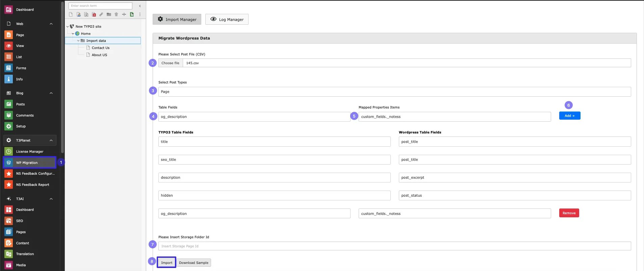Collapse the Blog module group
The height and width of the screenshot is (271, 644).
(51, 93)
